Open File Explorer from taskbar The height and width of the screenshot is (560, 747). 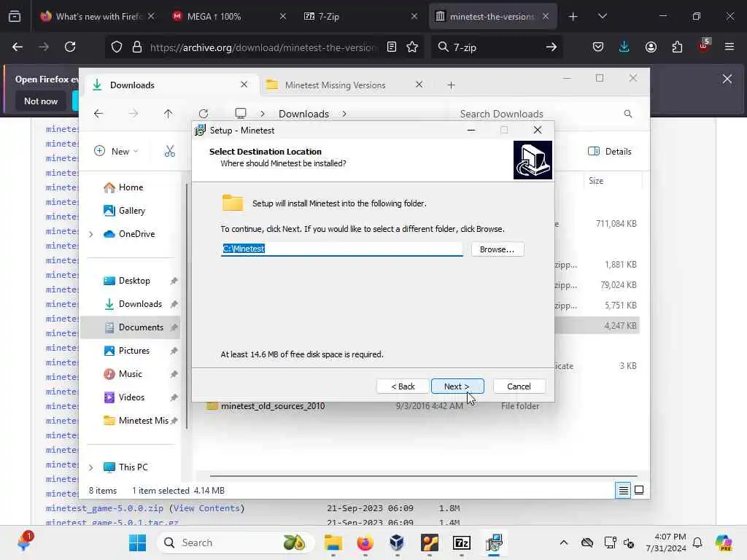point(333,542)
